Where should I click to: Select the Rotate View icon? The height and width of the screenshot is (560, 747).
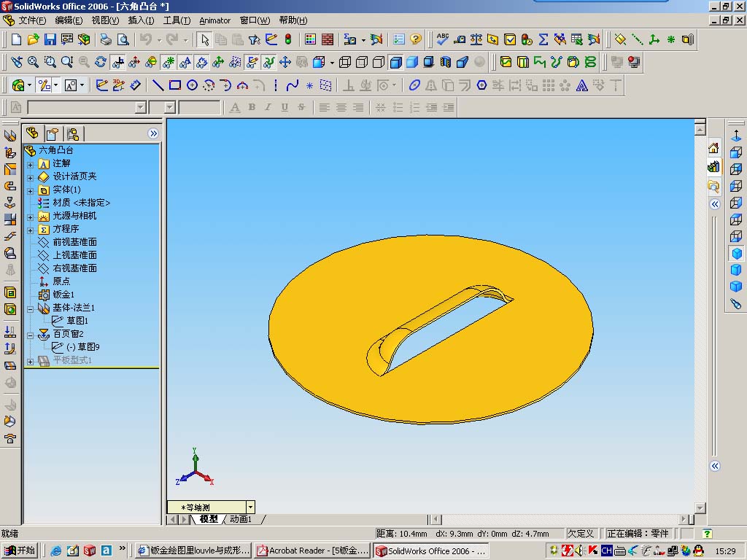[101, 62]
